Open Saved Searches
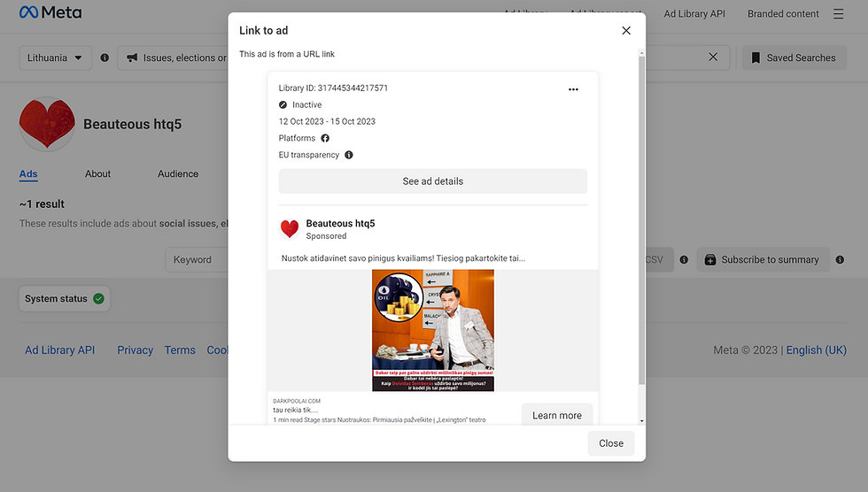 (794, 58)
